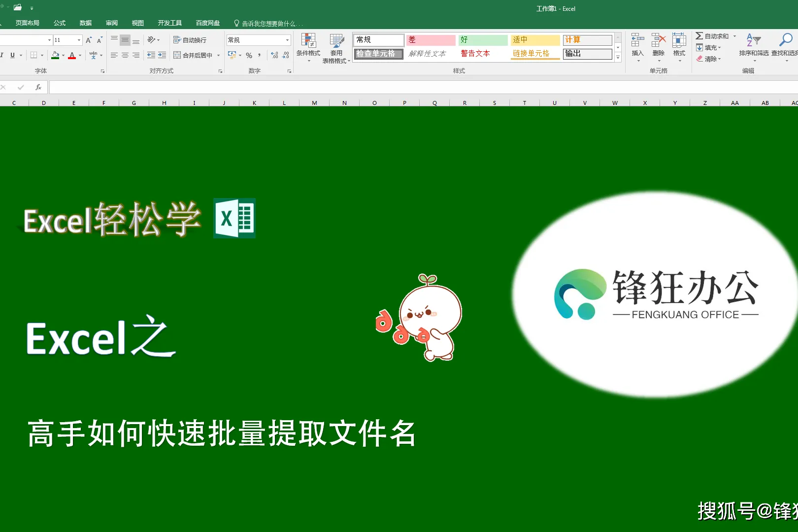Apply the 输出 cell style

[587, 54]
